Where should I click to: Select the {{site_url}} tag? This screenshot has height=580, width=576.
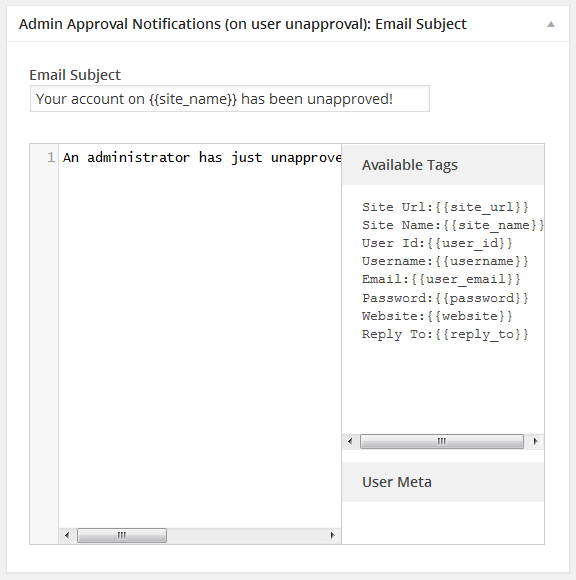pos(482,207)
